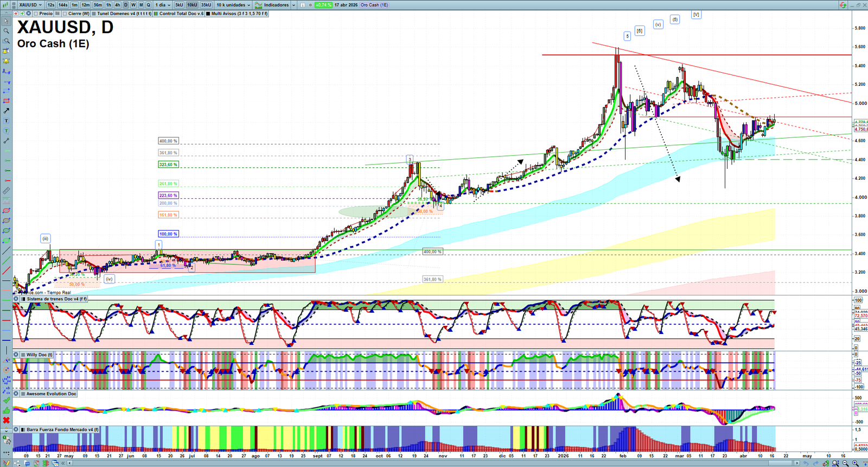Image resolution: width=868 pixels, height=467 pixels.
Task: Open the '10 k unidades' dropdown
Action: coord(233,5)
